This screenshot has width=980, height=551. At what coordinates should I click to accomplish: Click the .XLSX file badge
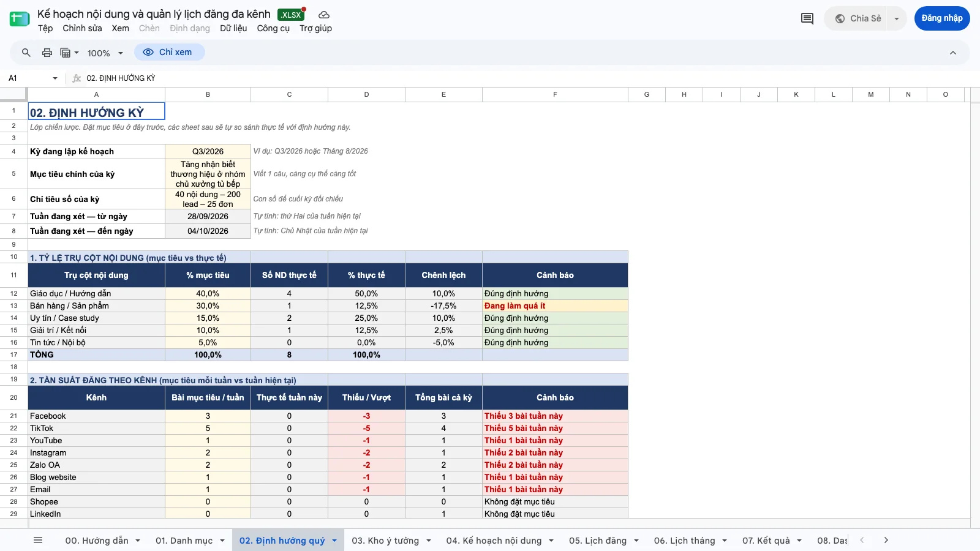[291, 15]
